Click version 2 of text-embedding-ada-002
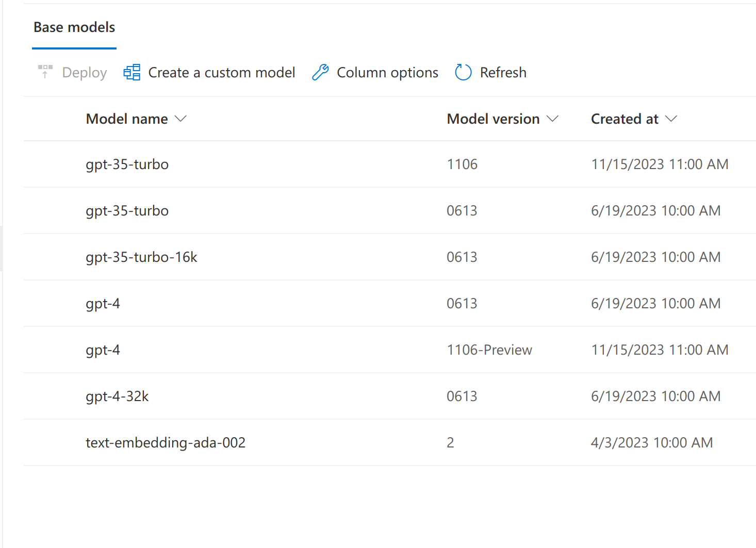 [x=450, y=443]
